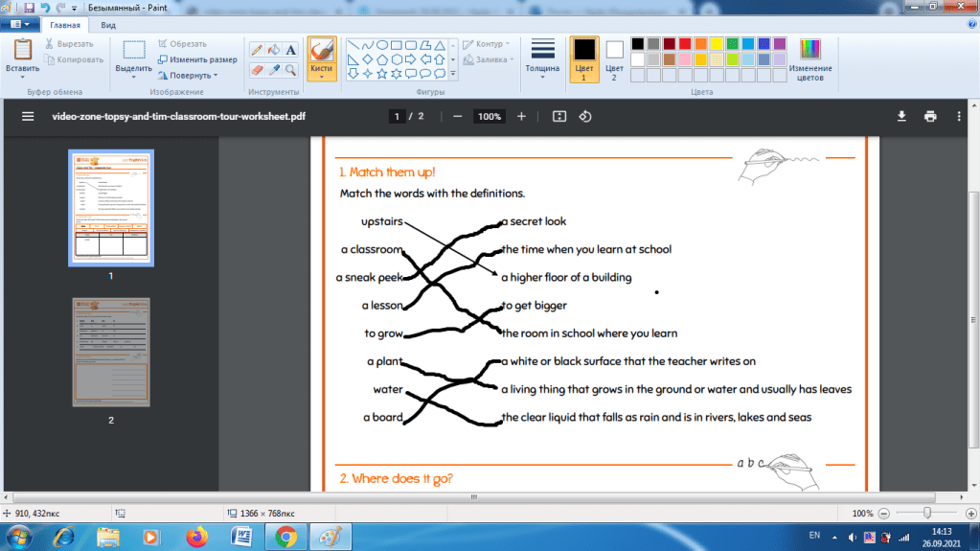Viewport: 980px width, 551px height.
Task: Choose the five-point star shape
Action: point(383,74)
